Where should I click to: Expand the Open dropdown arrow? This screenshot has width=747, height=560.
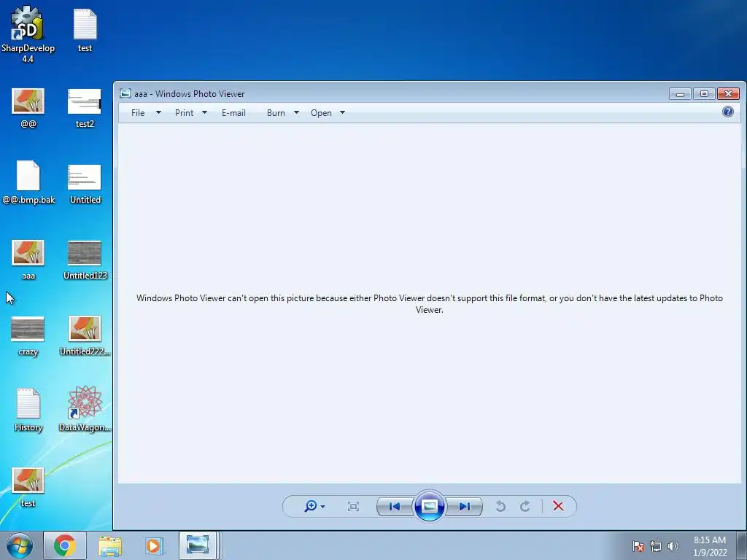(x=342, y=113)
